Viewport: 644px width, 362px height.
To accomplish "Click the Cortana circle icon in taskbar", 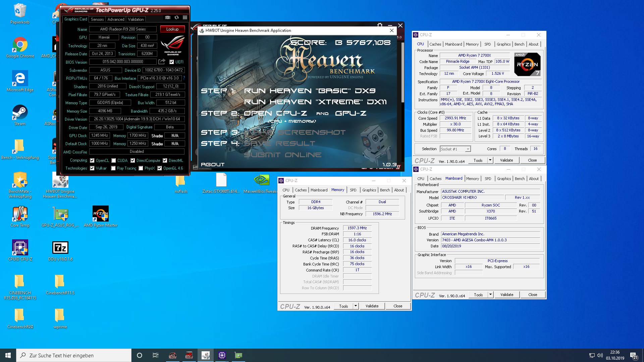I will [140, 355].
